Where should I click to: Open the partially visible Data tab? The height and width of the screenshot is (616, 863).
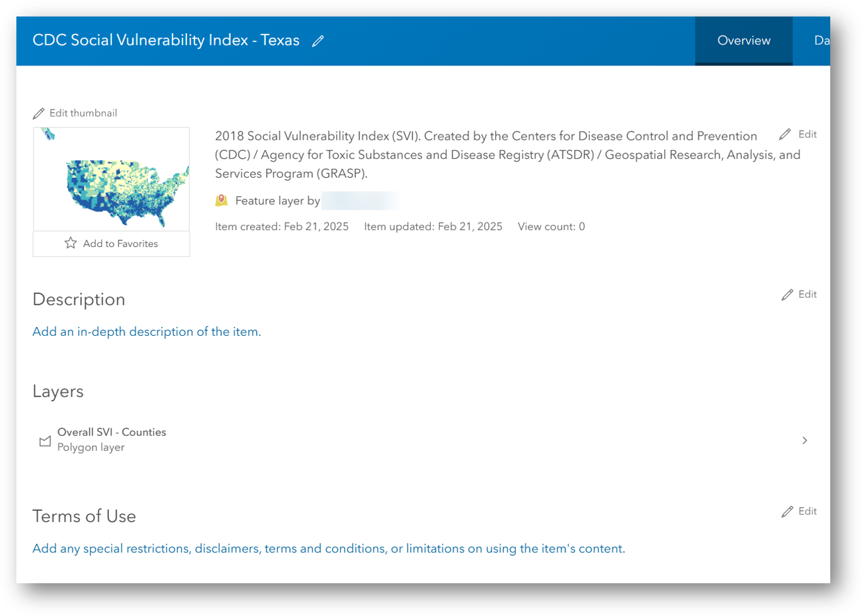[x=821, y=41]
